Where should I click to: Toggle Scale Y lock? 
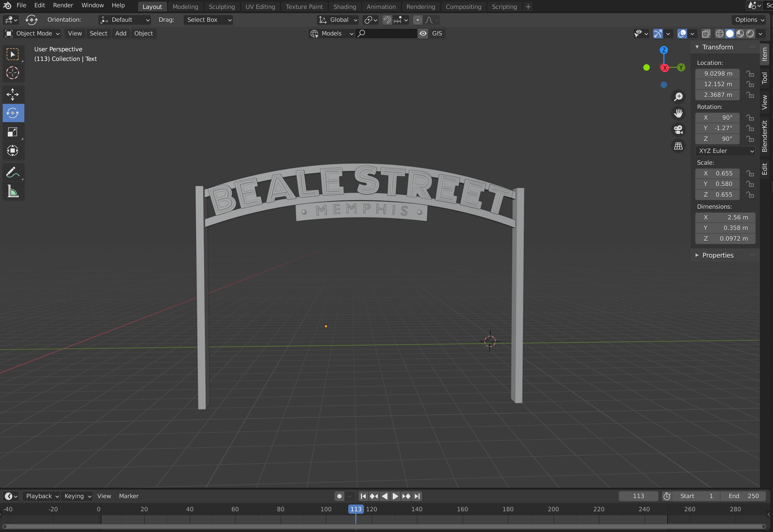click(750, 184)
